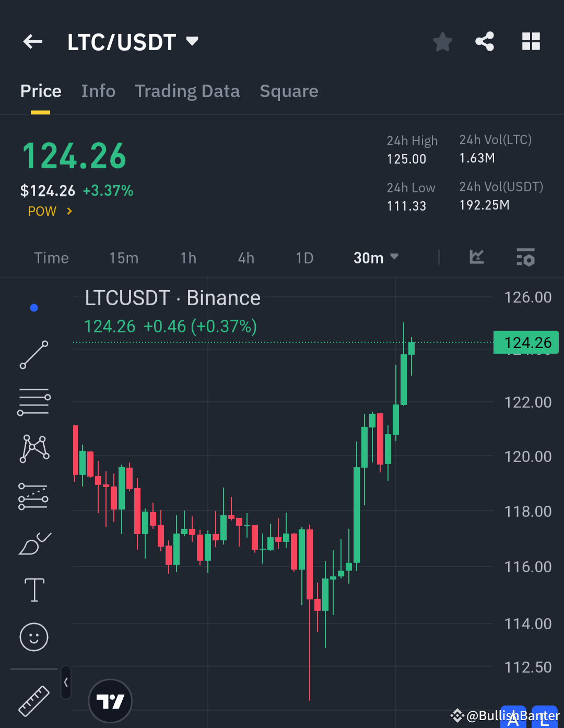The height and width of the screenshot is (728, 564).
Task: Tap the TradingView logo
Action: coord(110,700)
